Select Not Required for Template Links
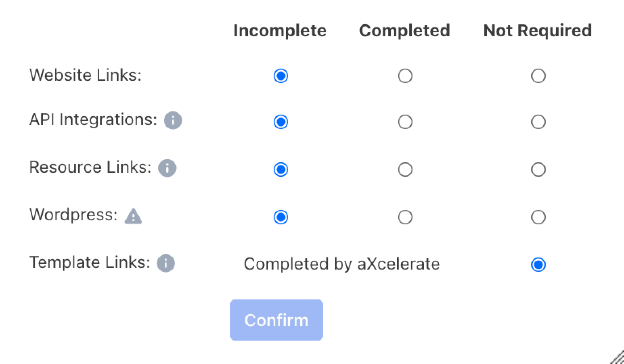 coord(538,265)
